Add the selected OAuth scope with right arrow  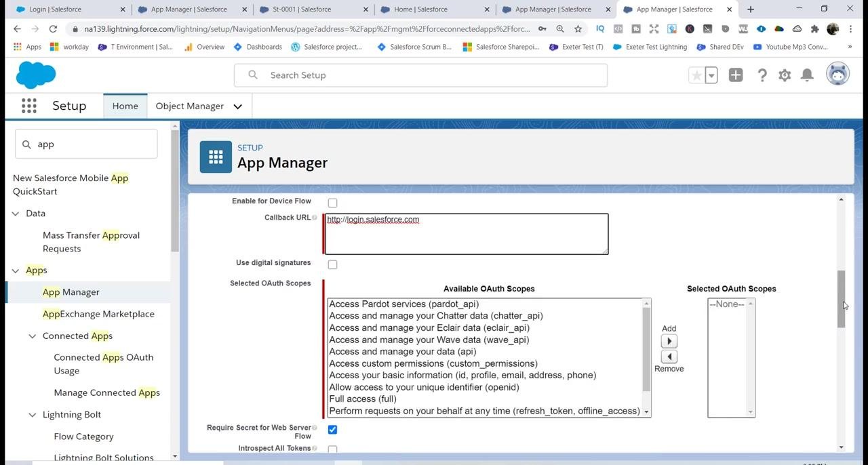tap(669, 342)
